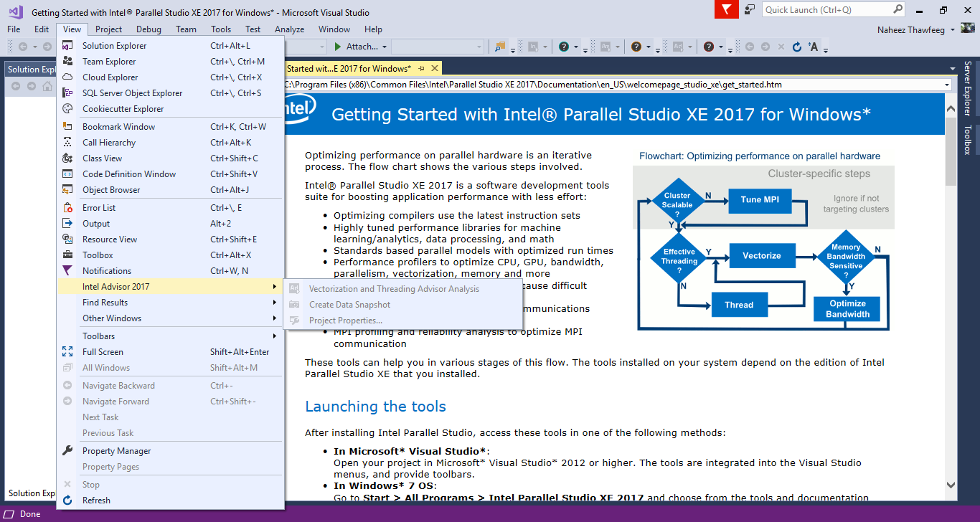Image resolution: width=980 pixels, height=522 pixels.
Task: Click the Solution Explorer panel title
Action: [32, 70]
